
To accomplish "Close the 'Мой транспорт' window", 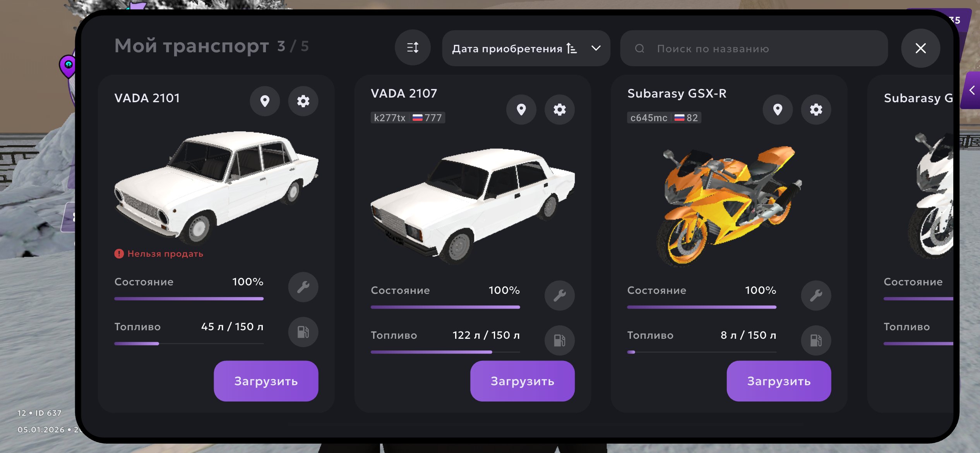I will point(920,48).
